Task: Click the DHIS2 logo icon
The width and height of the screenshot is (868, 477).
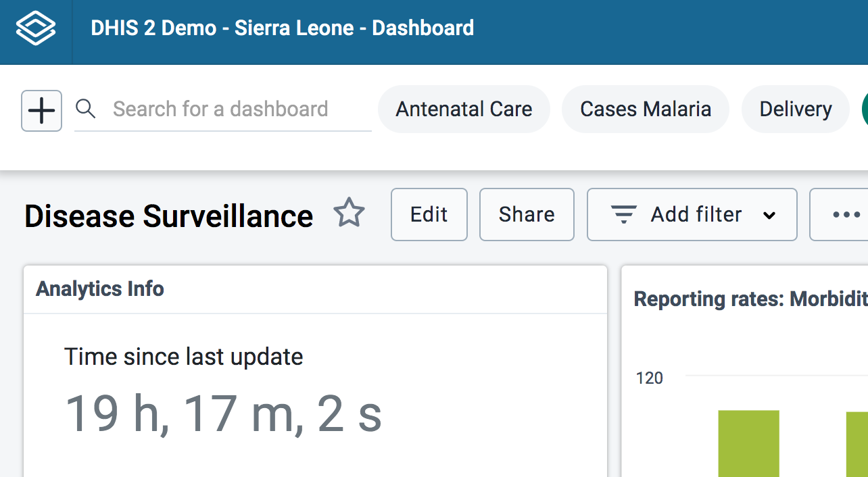Action: 35,29
